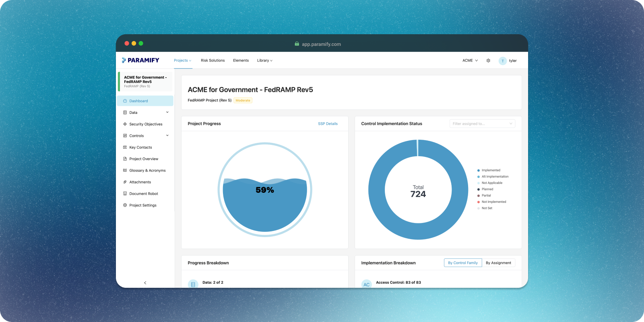Click the AC Access Control badge
The height and width of the screenshot is (322, 644).
(366, 284)
